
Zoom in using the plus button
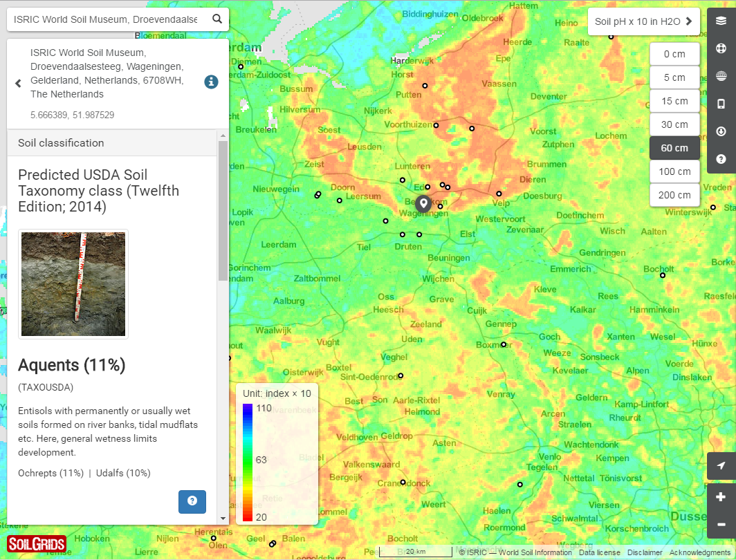(x=721, y=496)
